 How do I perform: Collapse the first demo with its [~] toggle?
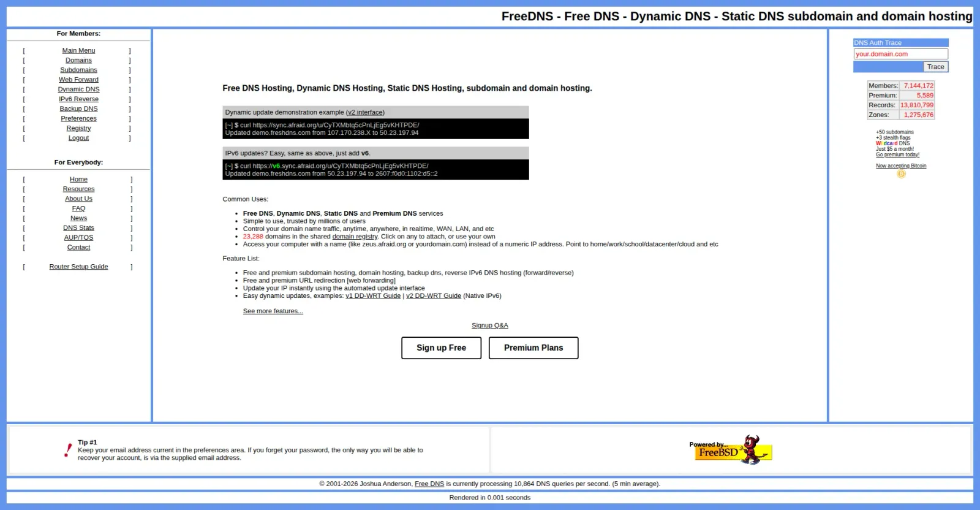[x=229, y=125]
